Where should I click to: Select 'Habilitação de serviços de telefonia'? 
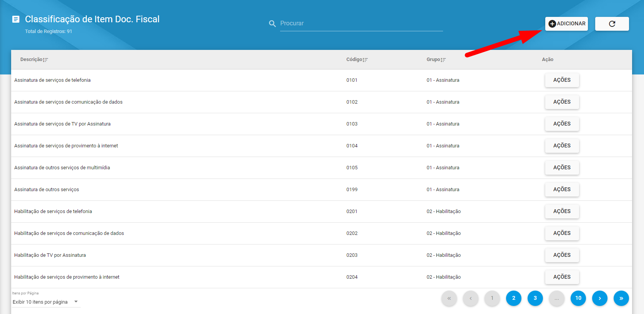point(53,212)
